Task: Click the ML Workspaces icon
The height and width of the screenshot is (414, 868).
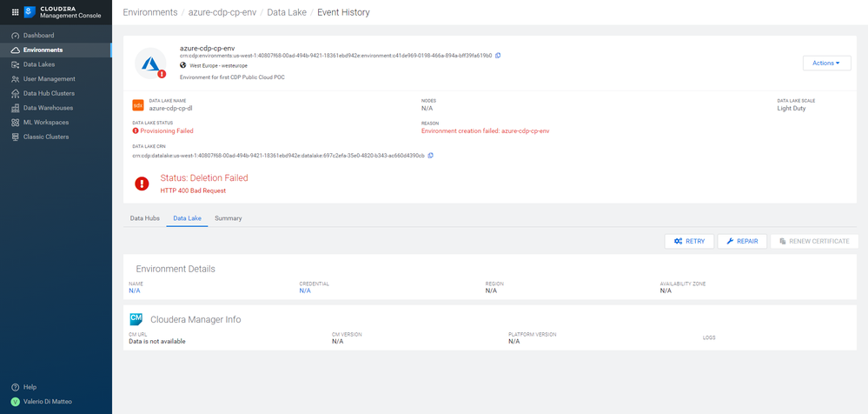Action: click(16, 122)
